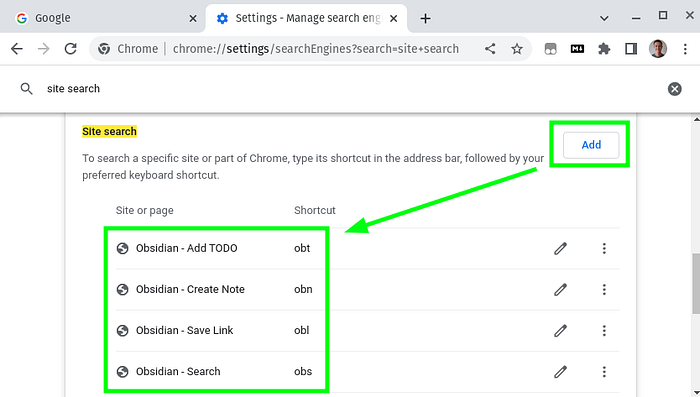Image resolution: width=700 pixels, height=397 pixels.
Task: Open the extensions puzzle piece menu
Action: click(x=604, y=49)
